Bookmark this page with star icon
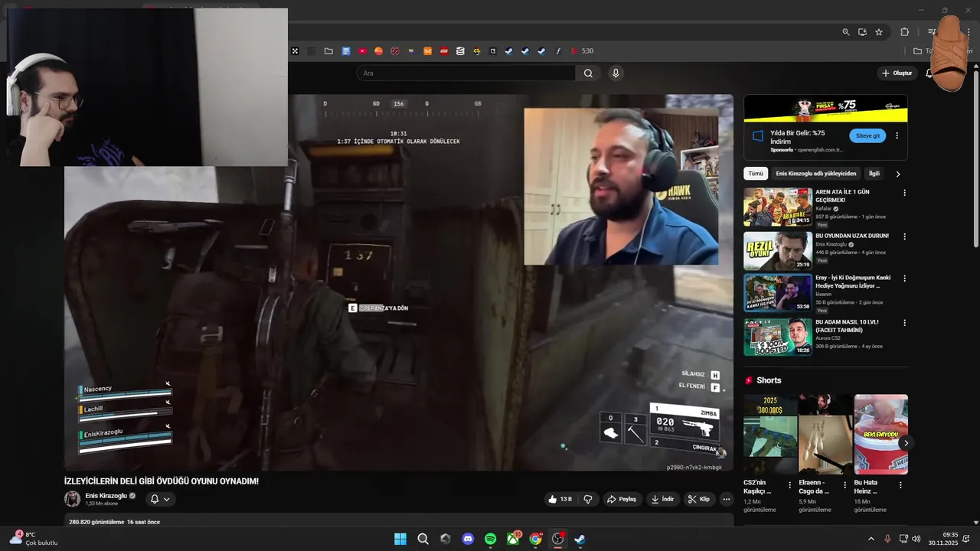The width and height of the screenshot is (980, 551). [x=879, y=32]
